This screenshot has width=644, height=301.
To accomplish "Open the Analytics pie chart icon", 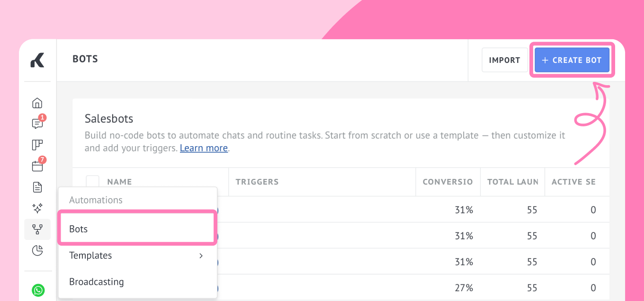I will click(37, 250).
